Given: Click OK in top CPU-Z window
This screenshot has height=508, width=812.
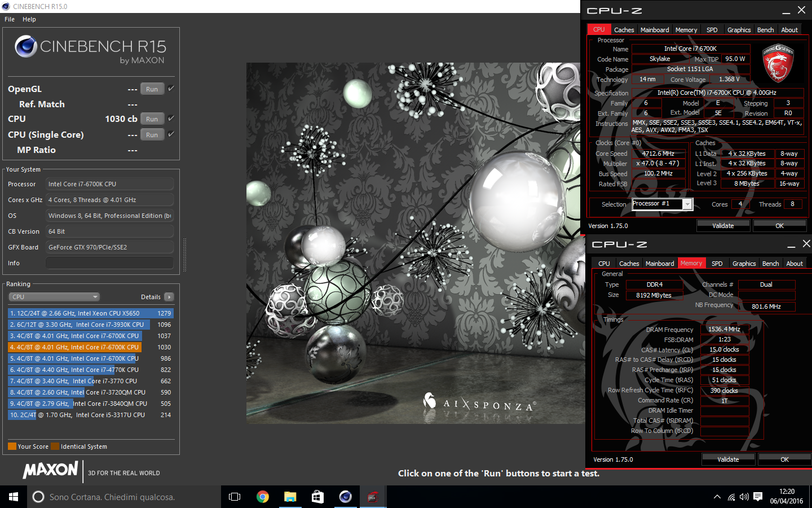Looking at the screenshot, I should 779,226.
